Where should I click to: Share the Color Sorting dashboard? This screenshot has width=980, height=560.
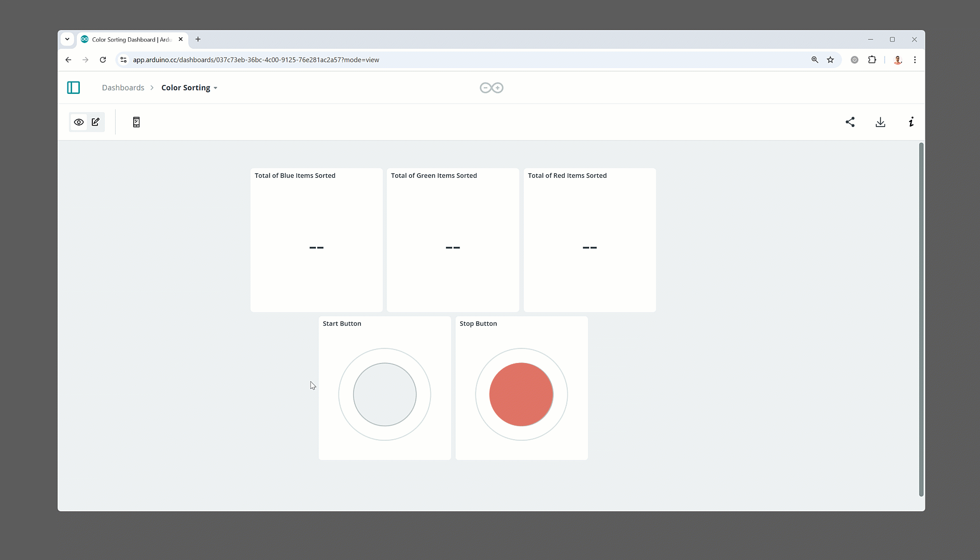coord(850,122)
